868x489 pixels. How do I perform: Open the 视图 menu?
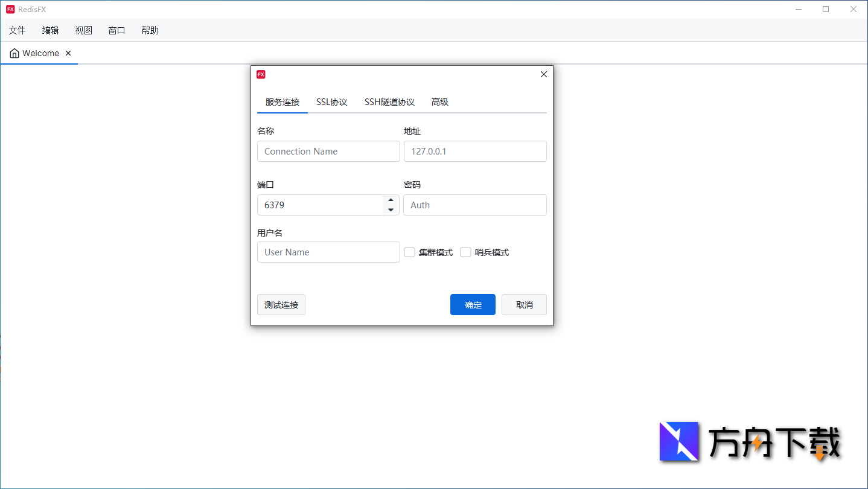point(83,30)
